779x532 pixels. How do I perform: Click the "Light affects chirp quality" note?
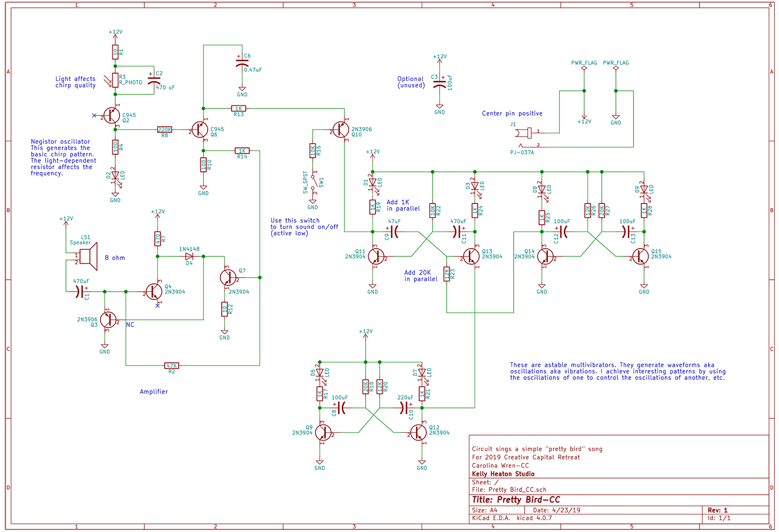(x=75, y=82)
